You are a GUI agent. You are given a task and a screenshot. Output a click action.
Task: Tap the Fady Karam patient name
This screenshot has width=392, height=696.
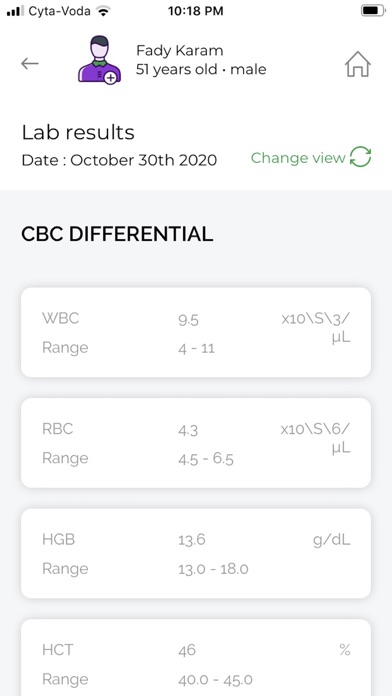click(180, 51)
